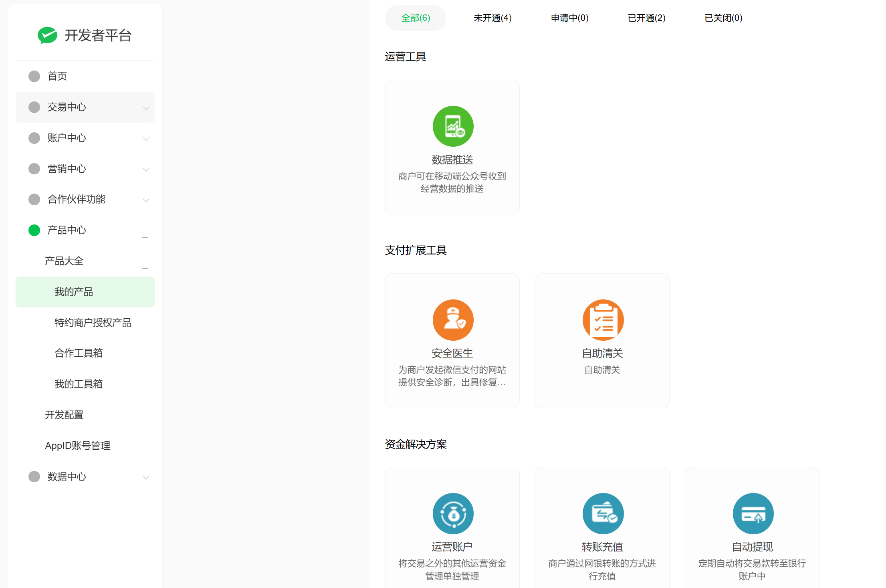The image size is (886, 588).
Task: Select the 申请中(0) filter tab
Action: coord(569,18)
